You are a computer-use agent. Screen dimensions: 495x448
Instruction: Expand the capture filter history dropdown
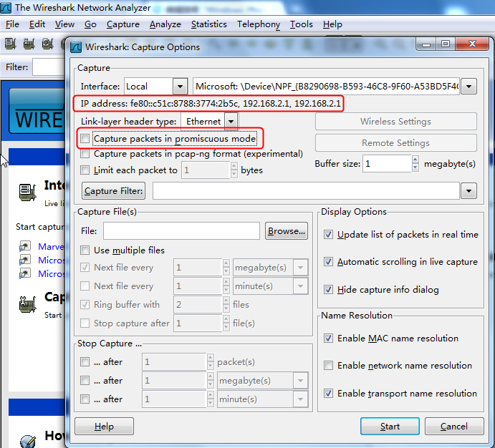[x=468, y=191]
